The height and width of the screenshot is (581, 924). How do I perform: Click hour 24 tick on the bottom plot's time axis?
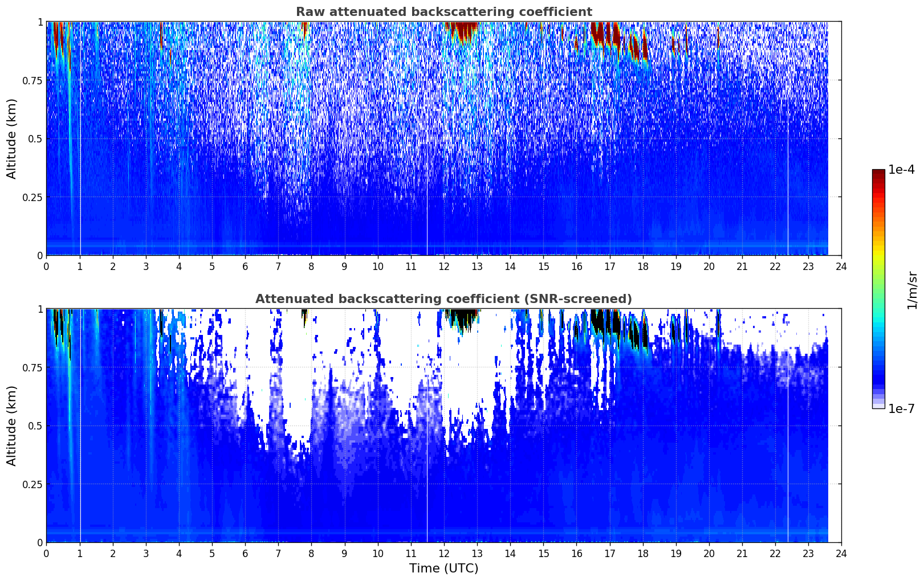coord(841,553)
